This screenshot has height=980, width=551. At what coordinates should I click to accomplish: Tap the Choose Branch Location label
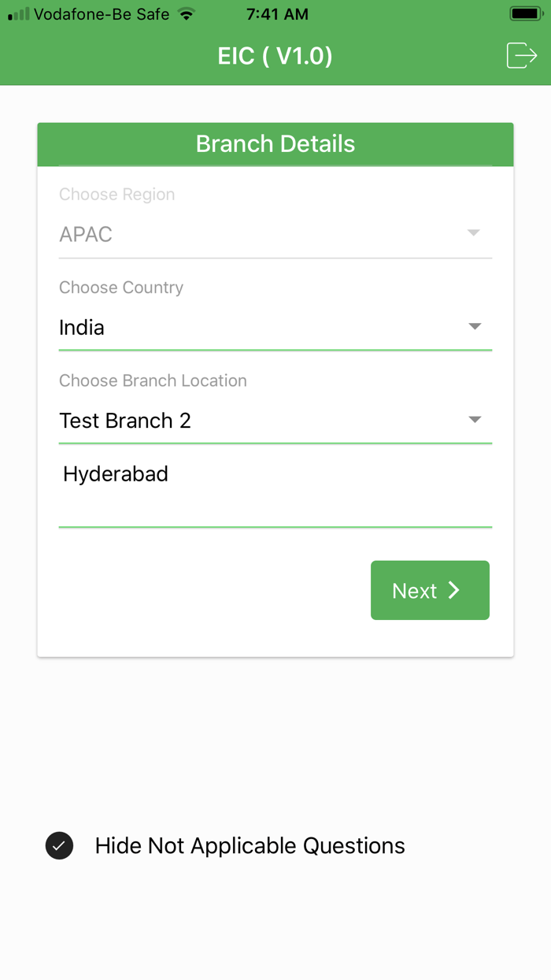click(153, 380)
